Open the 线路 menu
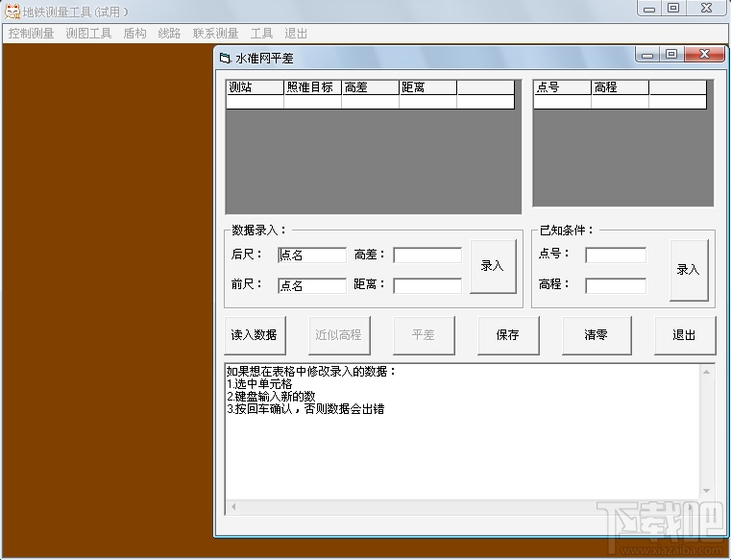Viewport: 731px width, 560px height. (x=169, y=34)
